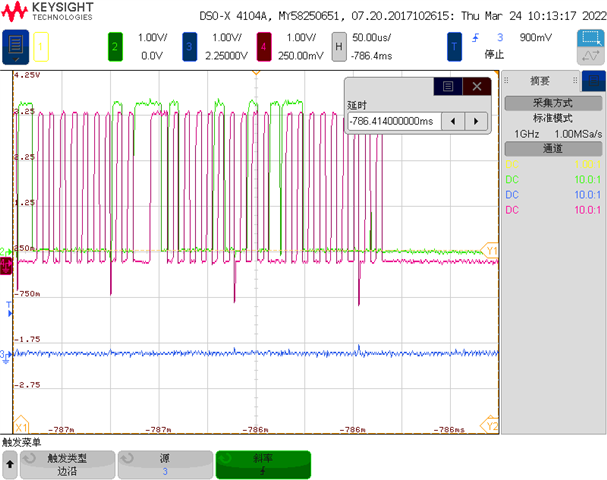Select the channel 3 ground level marker

pyautogui.click(x=5, y=356)
